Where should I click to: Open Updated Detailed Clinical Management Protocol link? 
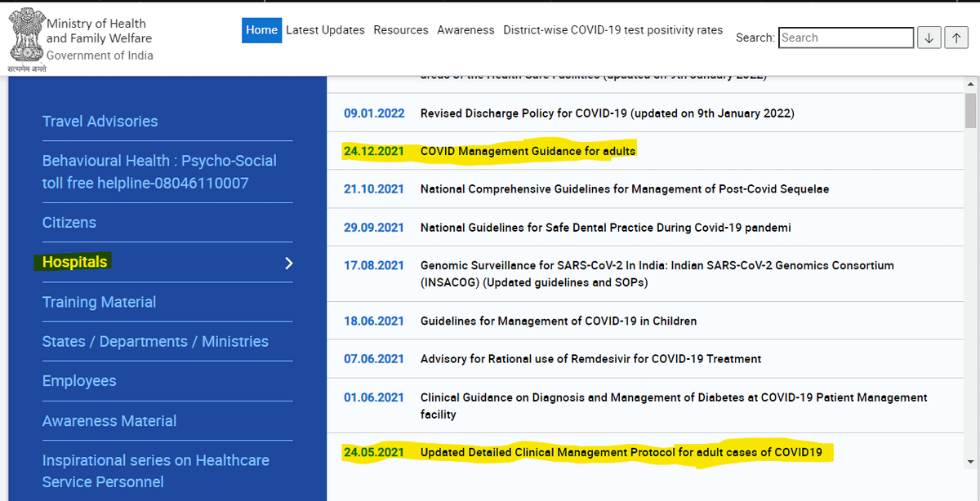(x=621, y=452)
